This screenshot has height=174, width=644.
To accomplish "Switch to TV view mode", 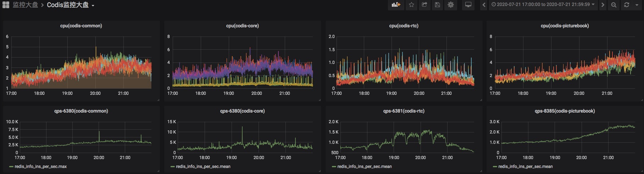I will coord(468,5).
